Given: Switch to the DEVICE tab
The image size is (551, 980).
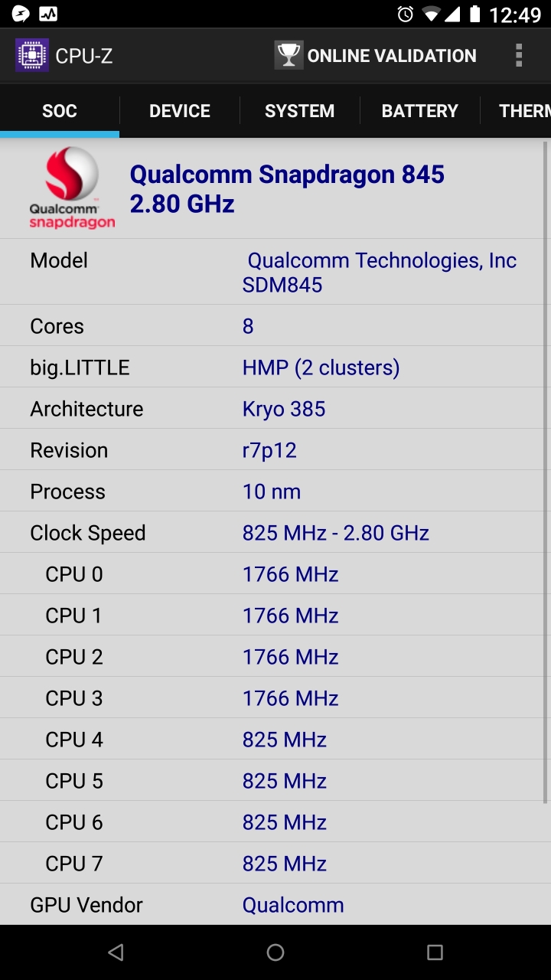Looking at the screenshot, I should pos(180,111).
